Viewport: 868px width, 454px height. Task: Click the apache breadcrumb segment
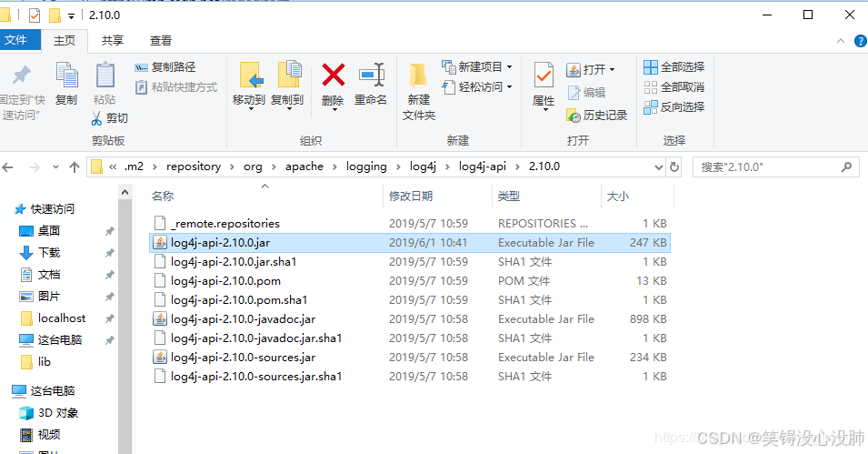(x=304, y=166)
